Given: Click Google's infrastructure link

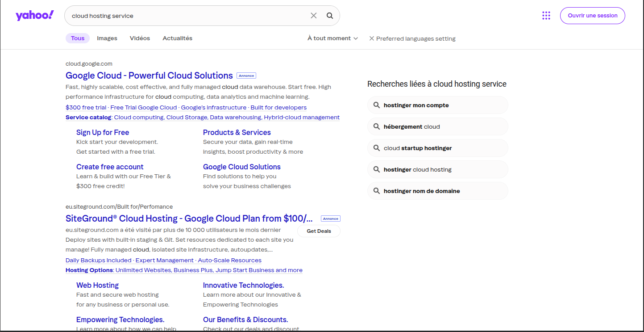Looking at the screenshot, I should click(x=214, y=107).
